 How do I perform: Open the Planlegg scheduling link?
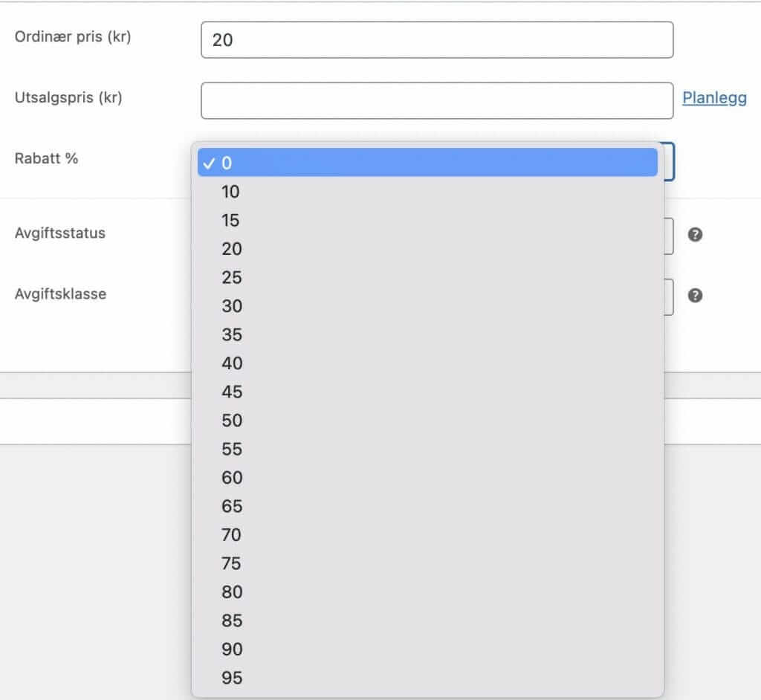coord(713,97)
